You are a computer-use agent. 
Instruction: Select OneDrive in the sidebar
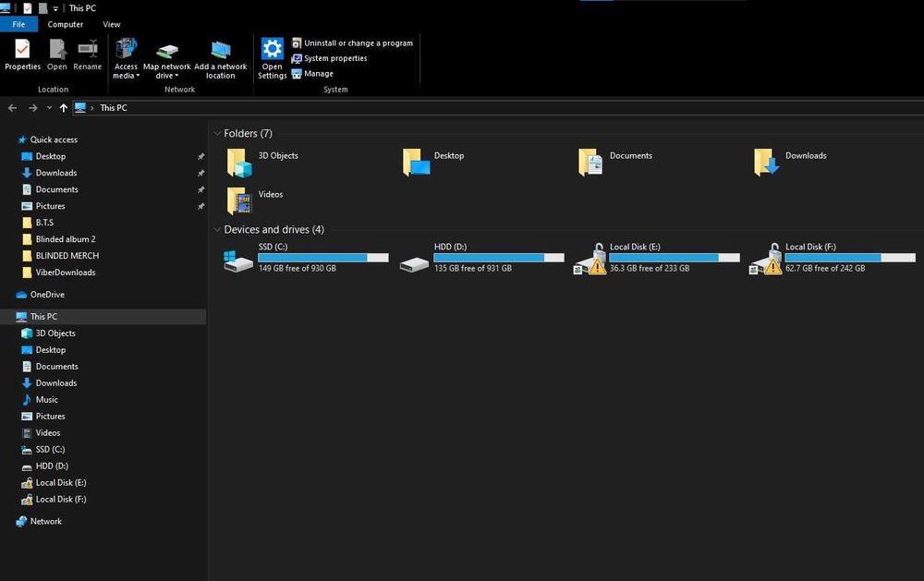coord(47,294)
